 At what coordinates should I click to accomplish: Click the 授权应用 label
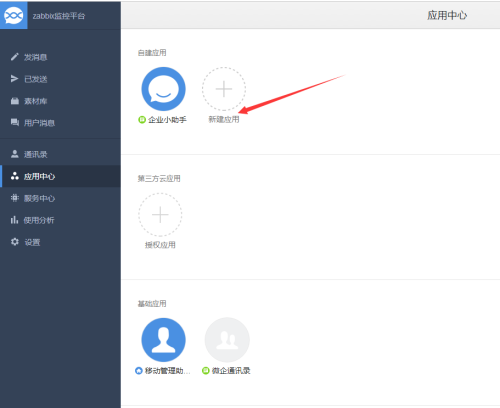(x=160, y=245)
